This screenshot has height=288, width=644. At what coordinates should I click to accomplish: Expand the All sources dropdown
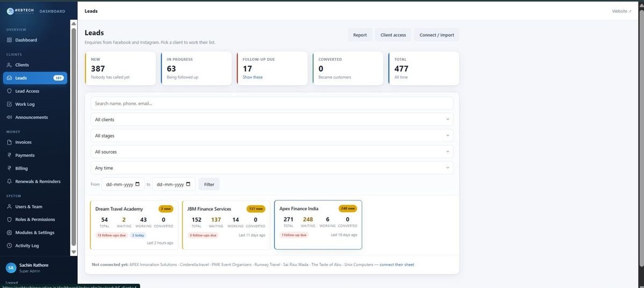coord(272,152)
